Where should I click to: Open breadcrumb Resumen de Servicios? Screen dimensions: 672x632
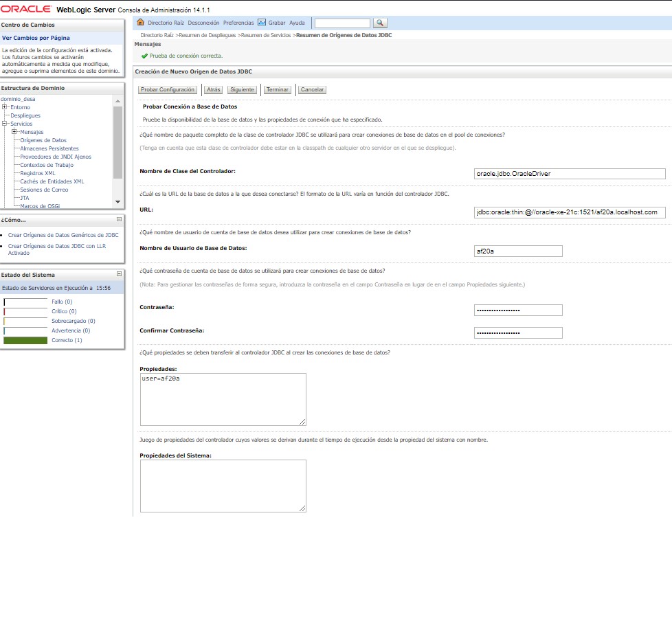point(266,35)
